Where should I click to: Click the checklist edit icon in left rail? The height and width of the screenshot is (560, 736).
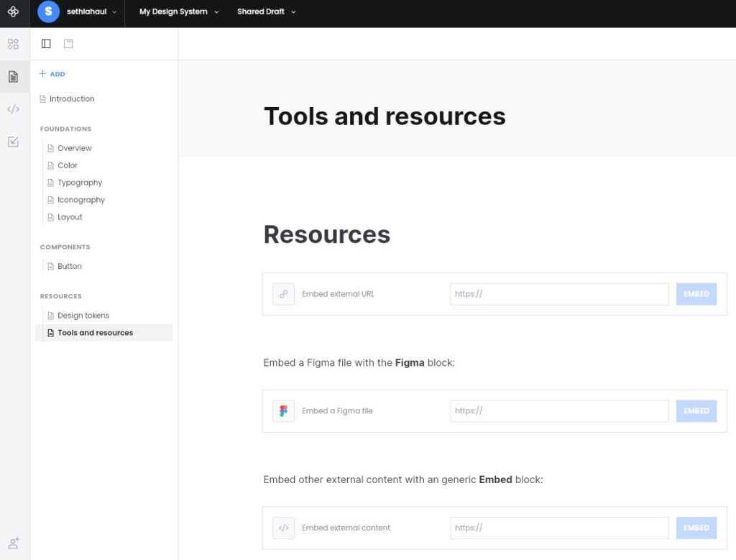tap(13, 142)
